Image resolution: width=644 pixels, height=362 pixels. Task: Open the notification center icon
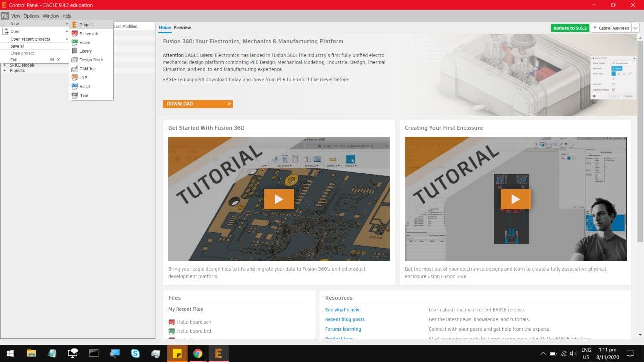coord(630,353)
